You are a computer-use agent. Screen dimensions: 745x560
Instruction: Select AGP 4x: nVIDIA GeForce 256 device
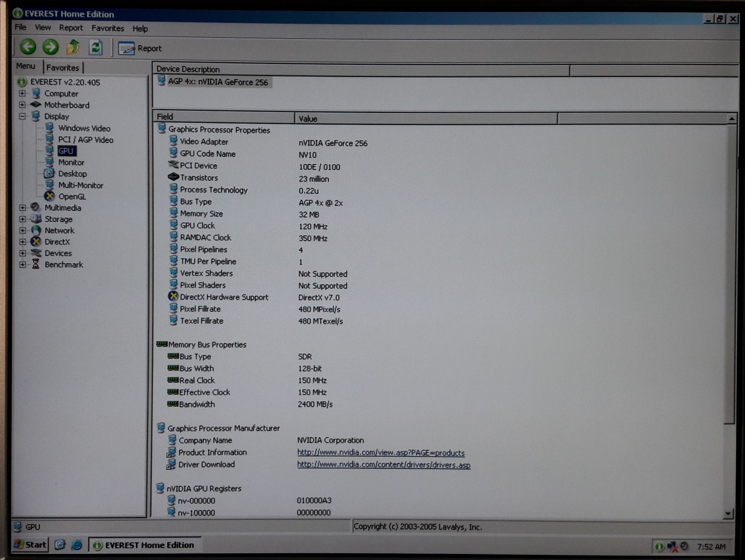coord(218,82)
